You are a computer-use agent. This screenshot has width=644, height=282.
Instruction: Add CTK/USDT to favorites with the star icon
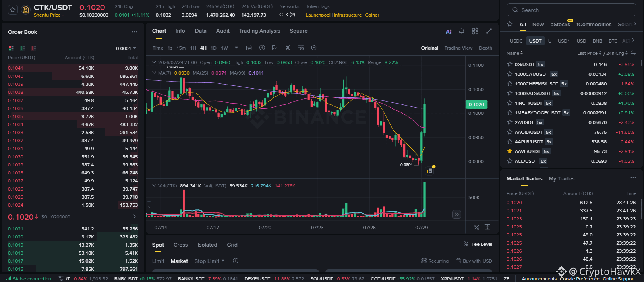[13, 10]
